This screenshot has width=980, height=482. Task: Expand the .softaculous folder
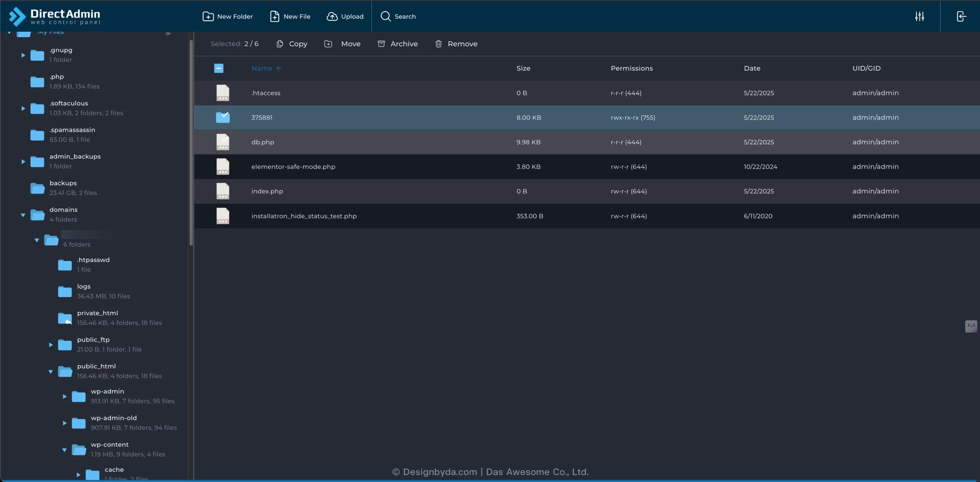point(23,108)
